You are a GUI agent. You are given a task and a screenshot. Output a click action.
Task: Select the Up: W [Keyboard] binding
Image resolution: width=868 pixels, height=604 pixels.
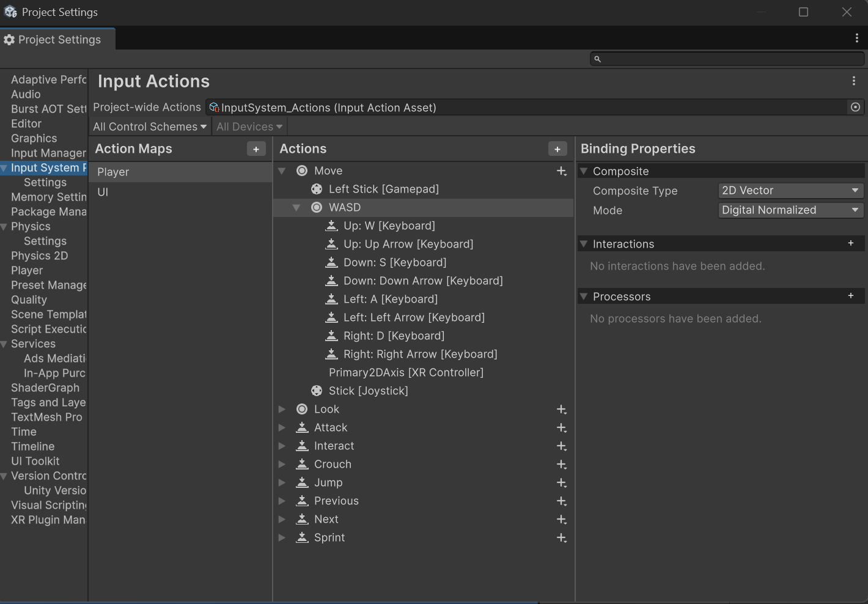click(x=389, y=226)
